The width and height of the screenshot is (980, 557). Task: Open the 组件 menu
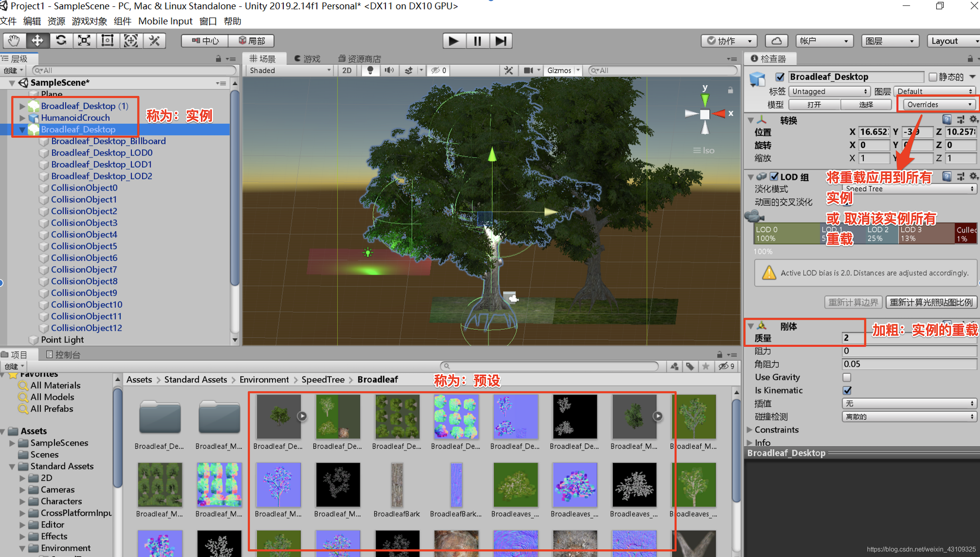pos(123,21)
